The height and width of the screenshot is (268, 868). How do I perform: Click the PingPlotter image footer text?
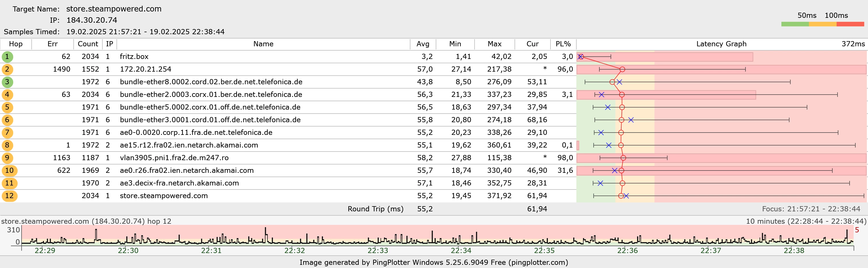[x=434, y=262]
